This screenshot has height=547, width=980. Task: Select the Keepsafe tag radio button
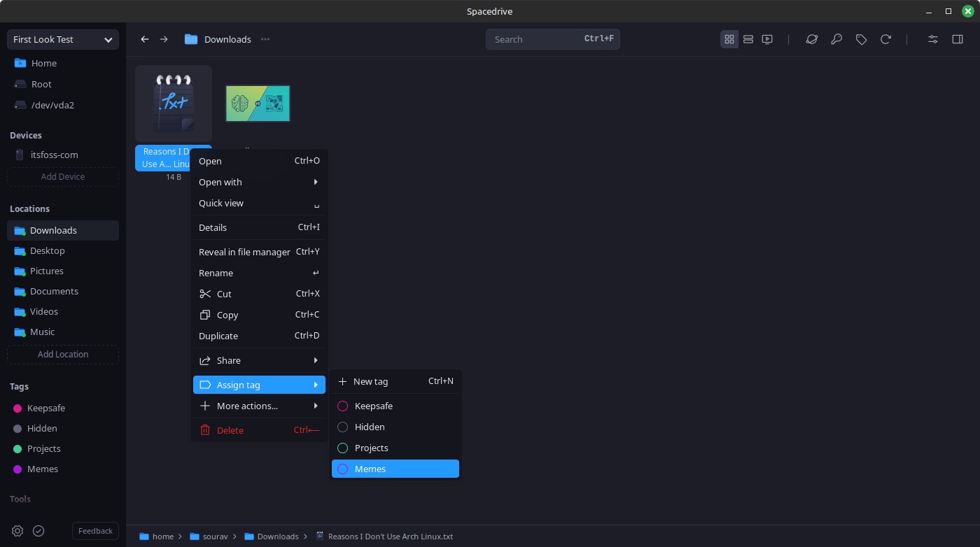(x=342, y=406)
